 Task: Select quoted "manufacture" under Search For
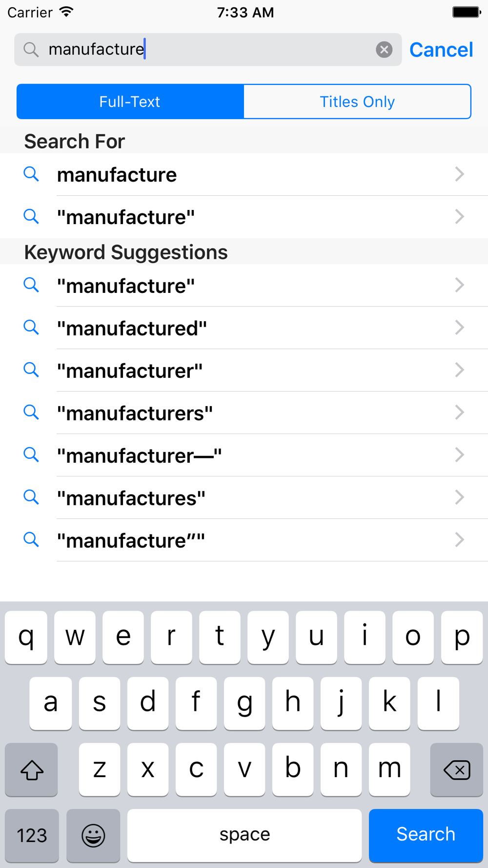point(244,217)
